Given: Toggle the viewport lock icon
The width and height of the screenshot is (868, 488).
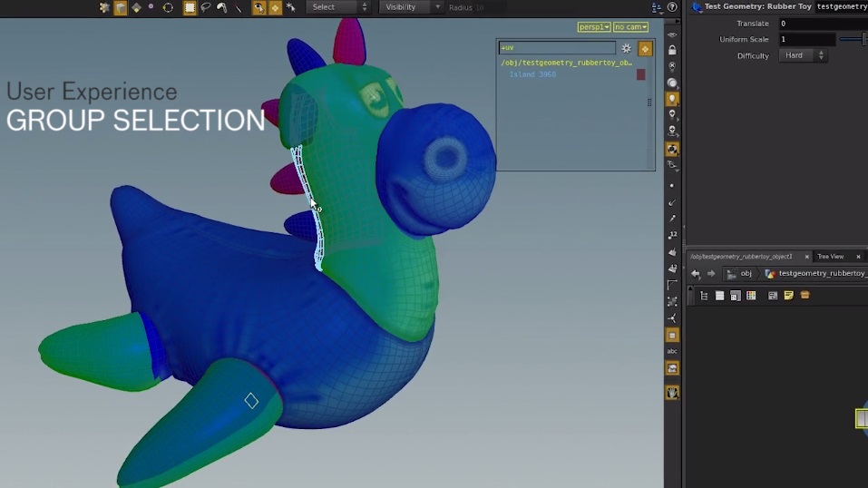Looking at the screenshot, I should (x=672, y=50).
